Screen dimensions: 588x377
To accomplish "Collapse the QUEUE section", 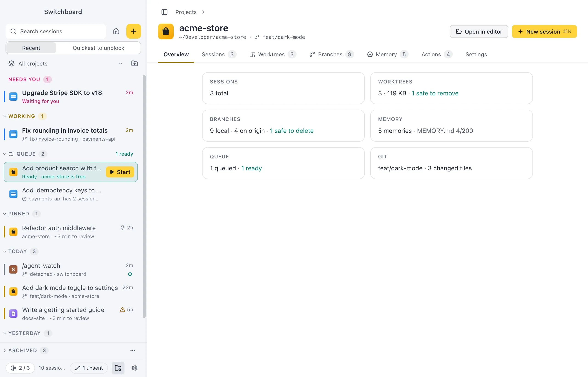I will (x=5, y=154).
